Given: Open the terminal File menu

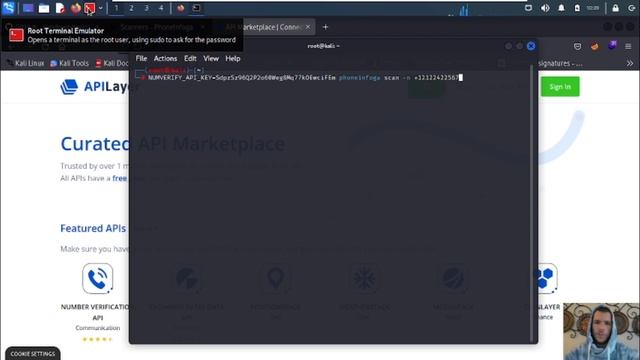Looking at the screenshot, I should click(x=141, y=58).
